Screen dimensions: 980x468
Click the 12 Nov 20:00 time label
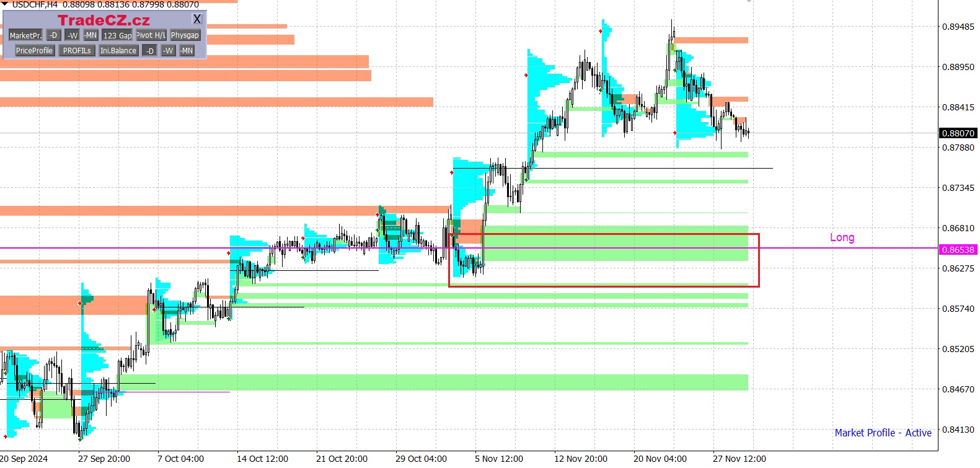click(581, 459)
